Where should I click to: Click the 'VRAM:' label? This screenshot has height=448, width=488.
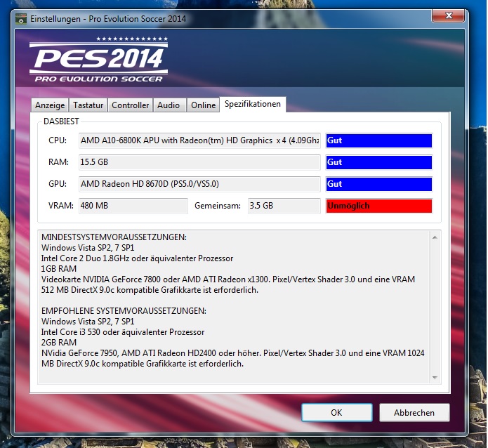click(61, 206)
